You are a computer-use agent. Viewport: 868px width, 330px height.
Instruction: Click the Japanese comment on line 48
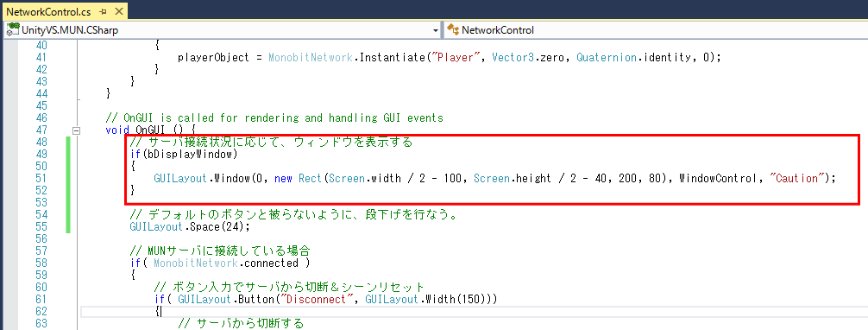coord(271,143)
